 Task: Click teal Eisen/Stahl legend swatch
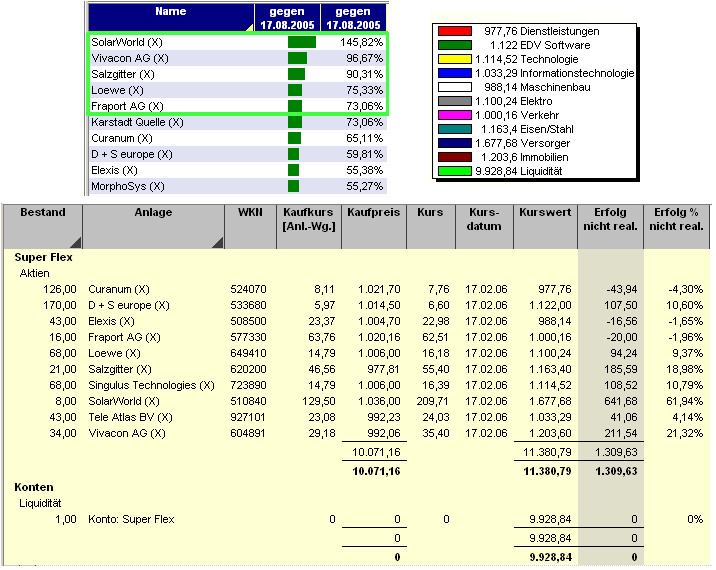click(x=455, y=129)
